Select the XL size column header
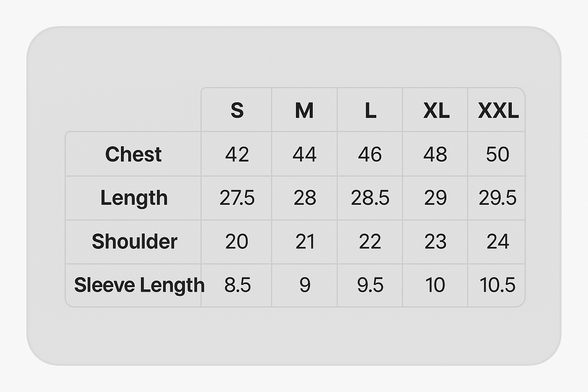Screen dimensions: 588x392 point(436,110)
